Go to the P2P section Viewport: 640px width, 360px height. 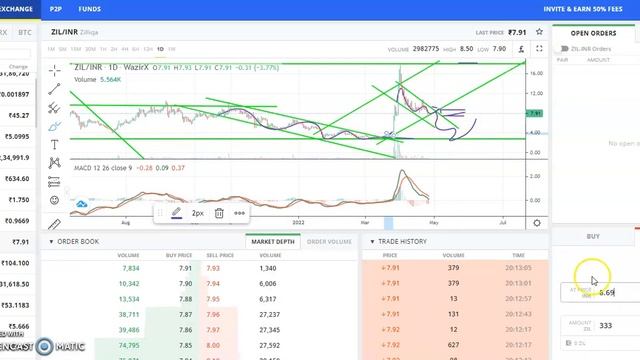click(56, 9)
